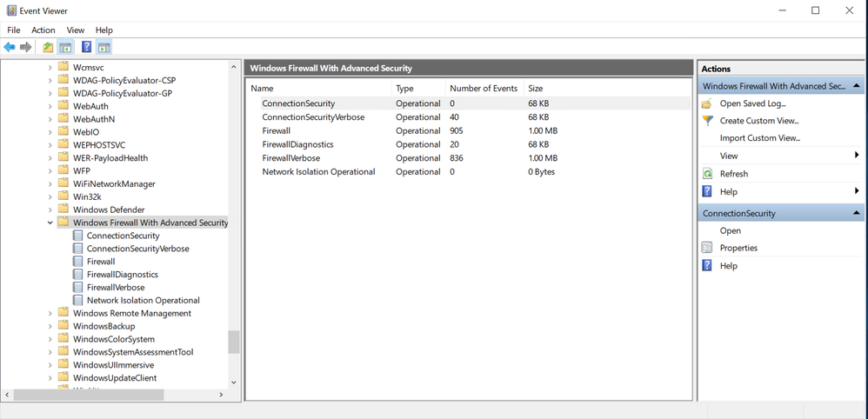
Task: Sort by the Type column header
Action: 419,89
